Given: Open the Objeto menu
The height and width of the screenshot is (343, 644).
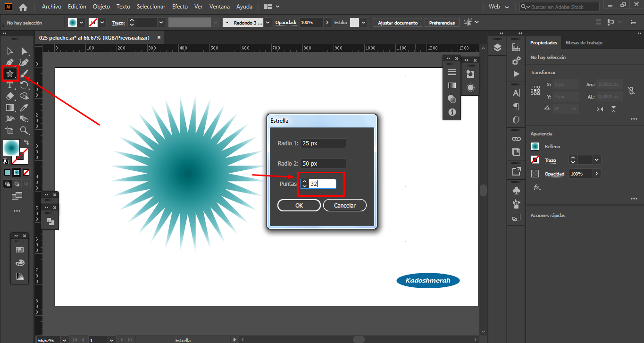Looking at the screenshot, I should coord(101,7).
